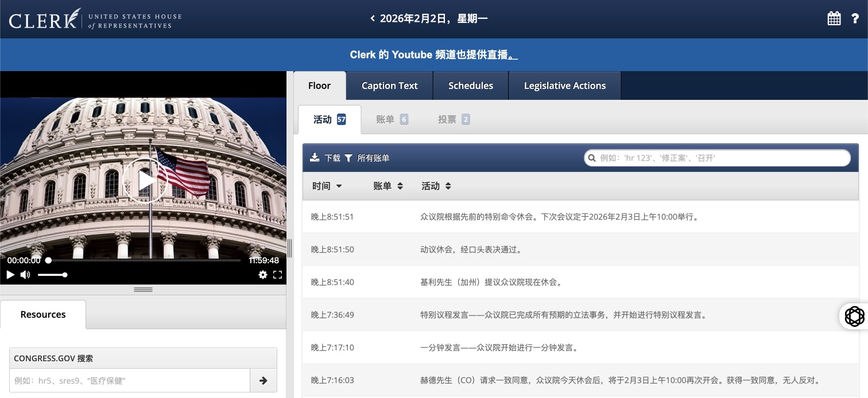Submit Congress.gov search with arrow button
Screen dimensions: 868x398
pyautogui.click(x=263, y=380)
